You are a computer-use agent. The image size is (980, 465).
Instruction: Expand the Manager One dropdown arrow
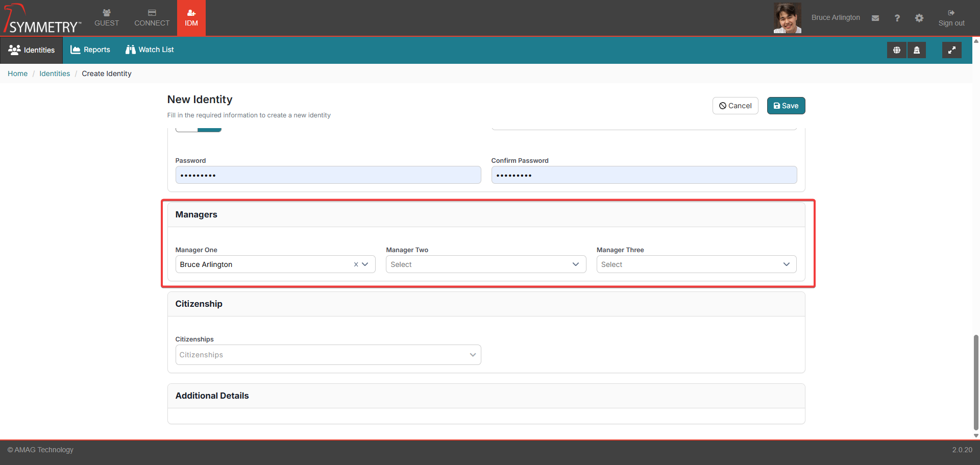click(365, 264)
